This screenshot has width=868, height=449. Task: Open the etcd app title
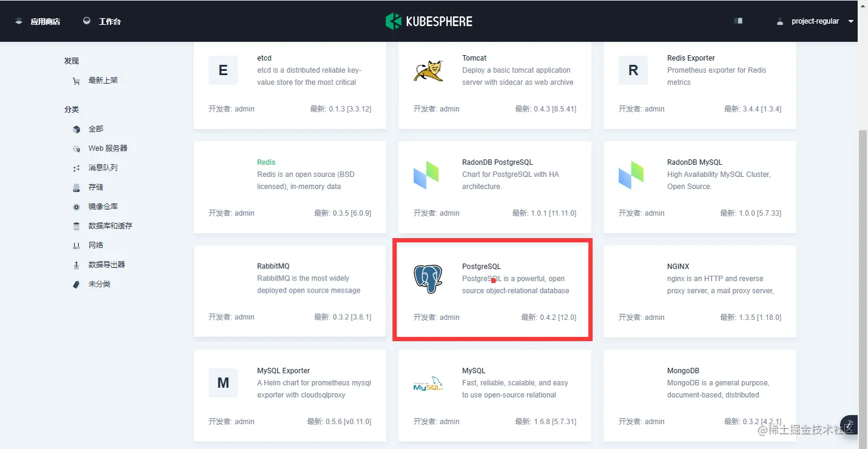pos(264,58)
